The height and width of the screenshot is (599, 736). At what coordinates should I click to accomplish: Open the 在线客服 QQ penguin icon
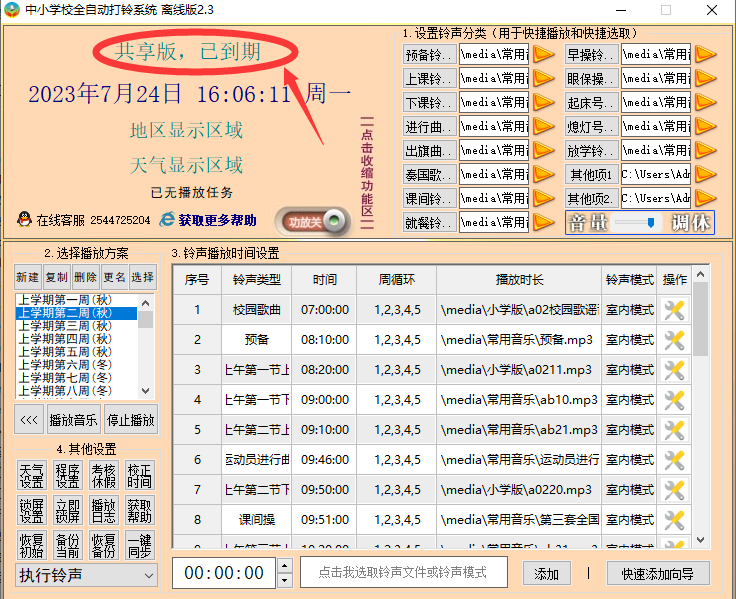click(x=23, y=220)
